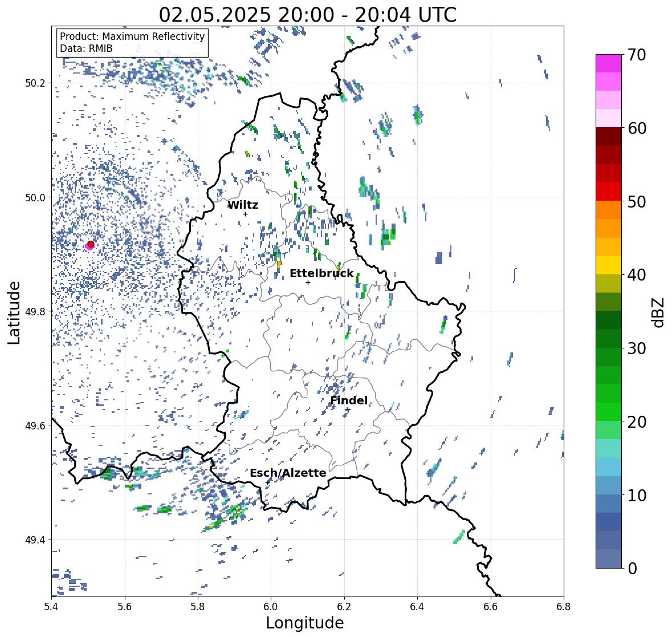This screenshot has width=672, height=637.
Task: Click the 40 tick on the colorbar
Action: pyautogui.click(x=637, y=275)
